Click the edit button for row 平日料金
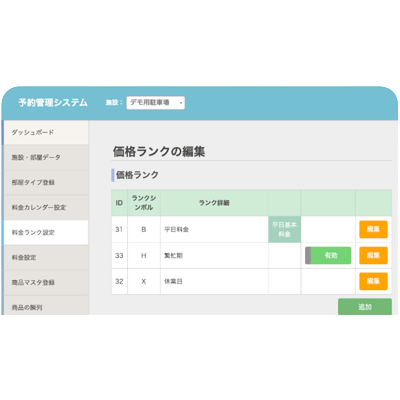This screenshot has height=400, width=400. tap(373, 229)
